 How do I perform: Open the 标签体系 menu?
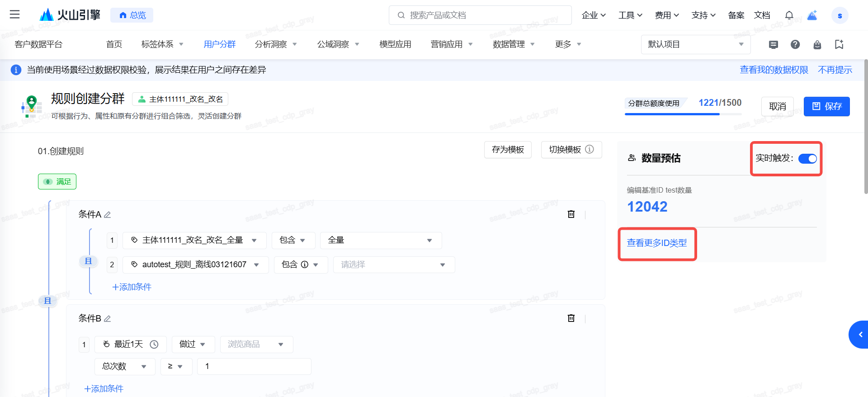[162, 44]
